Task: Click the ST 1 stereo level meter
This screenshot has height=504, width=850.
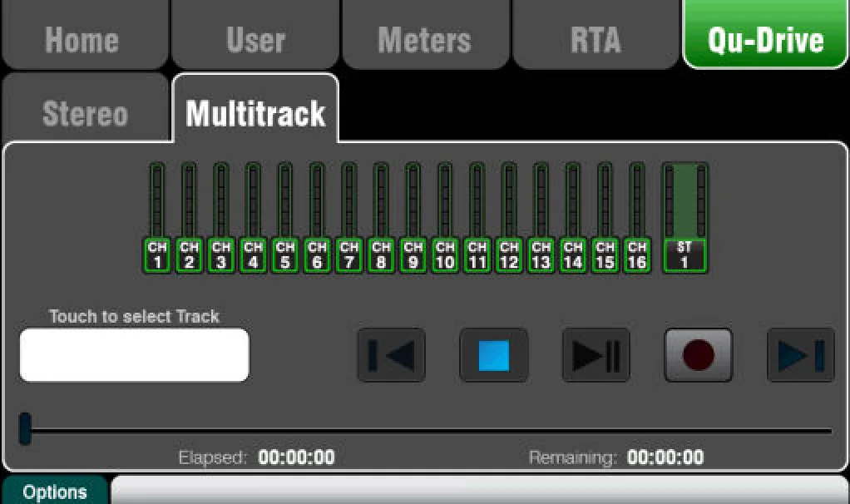Action: (684, 200)
